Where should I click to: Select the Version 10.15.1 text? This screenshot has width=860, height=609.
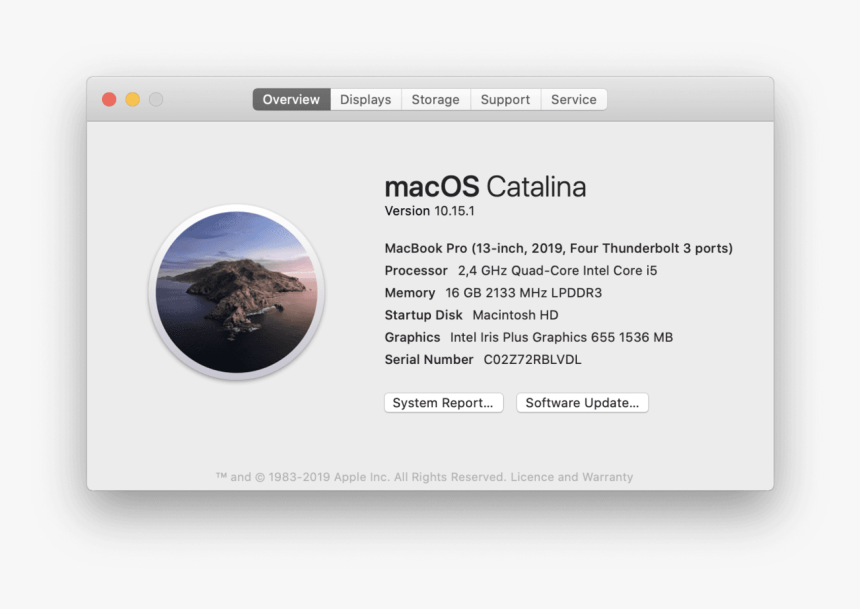(429, 211)
